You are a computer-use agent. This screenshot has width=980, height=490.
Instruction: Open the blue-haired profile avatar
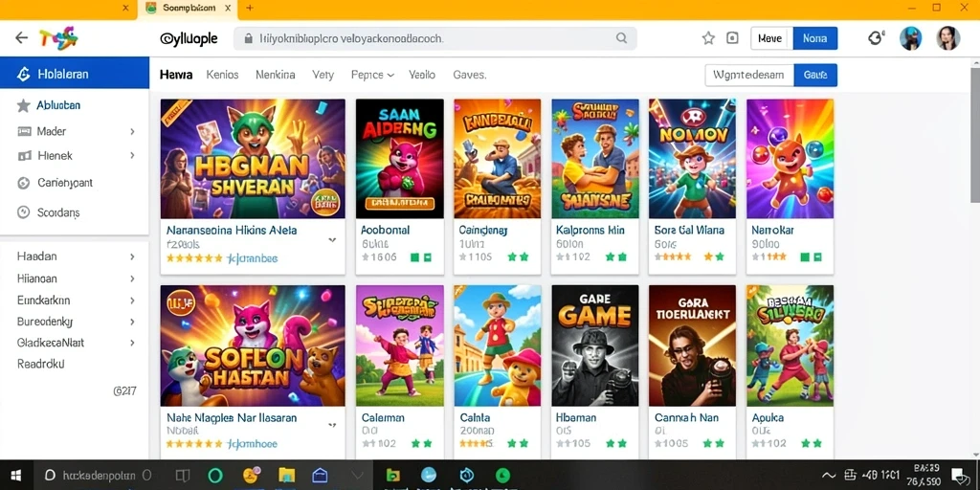point(911,38)
